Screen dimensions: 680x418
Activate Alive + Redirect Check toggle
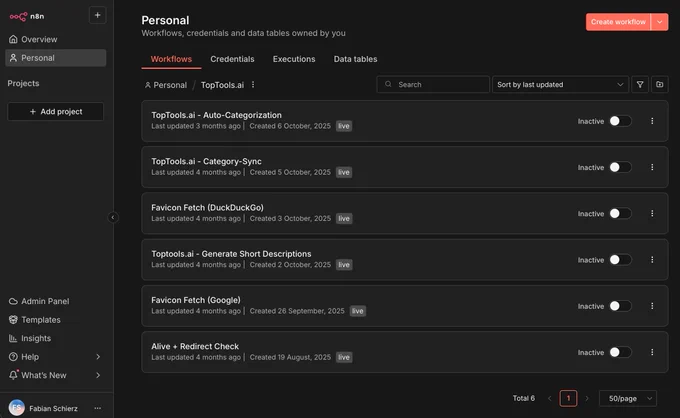620,352
